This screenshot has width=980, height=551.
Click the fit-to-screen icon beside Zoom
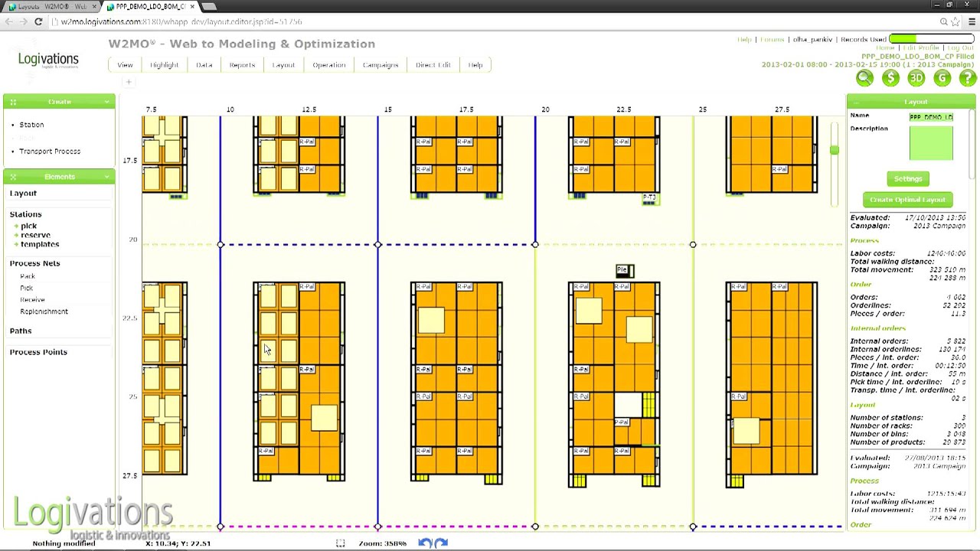[341, 543]
